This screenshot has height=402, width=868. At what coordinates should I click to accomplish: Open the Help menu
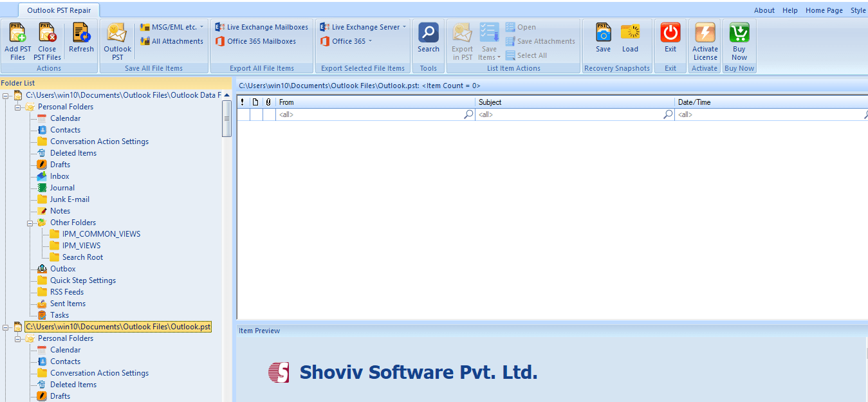click(790, 10)
